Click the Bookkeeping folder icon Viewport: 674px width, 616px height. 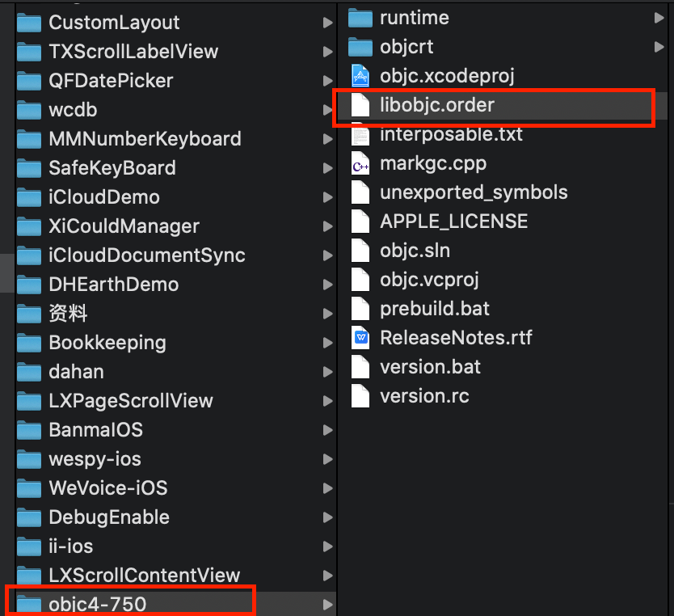click(29, 343)
